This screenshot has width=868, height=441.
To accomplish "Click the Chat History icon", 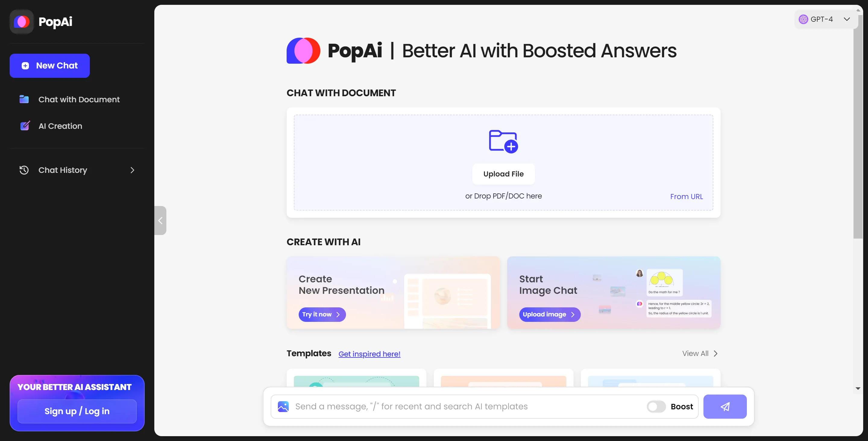I will point(23,170).
